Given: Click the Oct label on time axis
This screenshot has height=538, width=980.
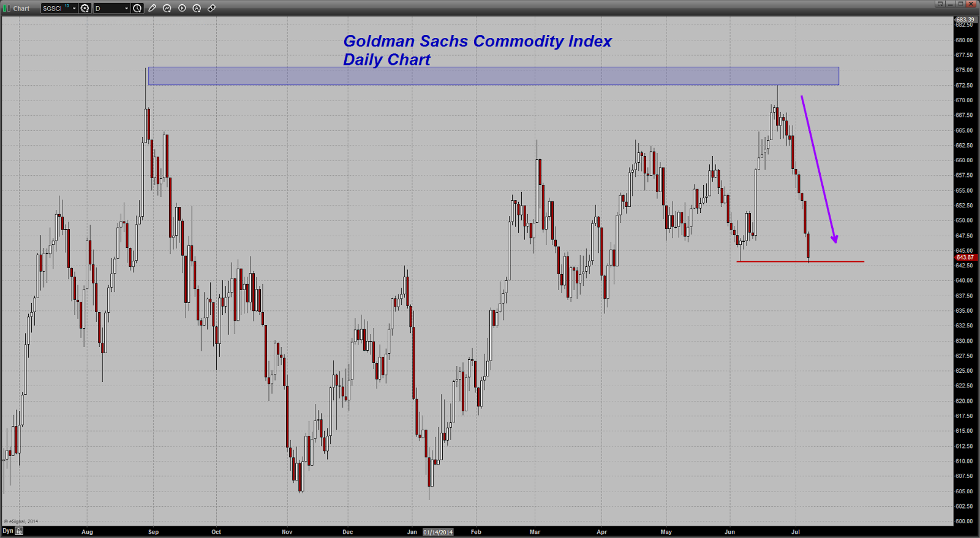Looking at the screenshot, I should (x=216, y=532).
